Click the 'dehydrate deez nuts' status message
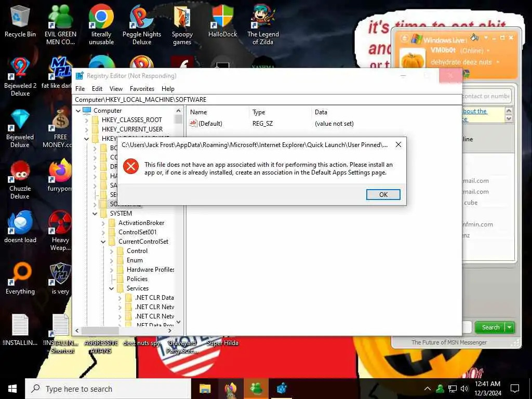 pos(461,62)
